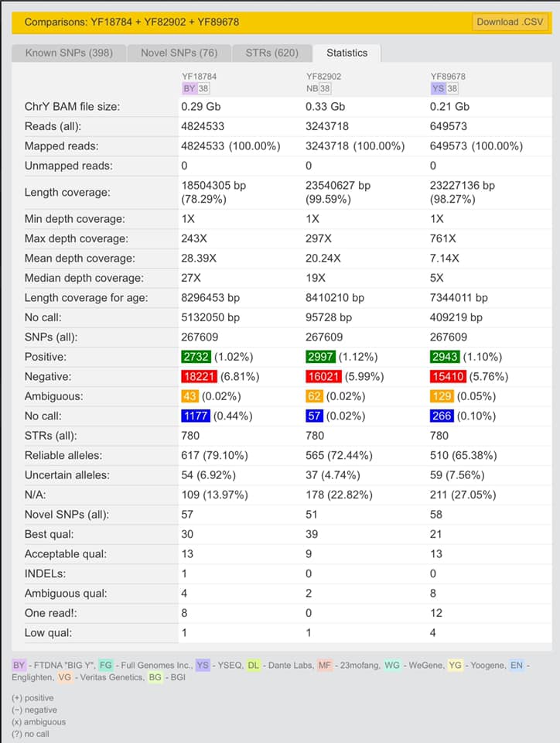This screenshot has width=560, height=743.
Task: Click red negative count 18221
Action: coord(198,376)
